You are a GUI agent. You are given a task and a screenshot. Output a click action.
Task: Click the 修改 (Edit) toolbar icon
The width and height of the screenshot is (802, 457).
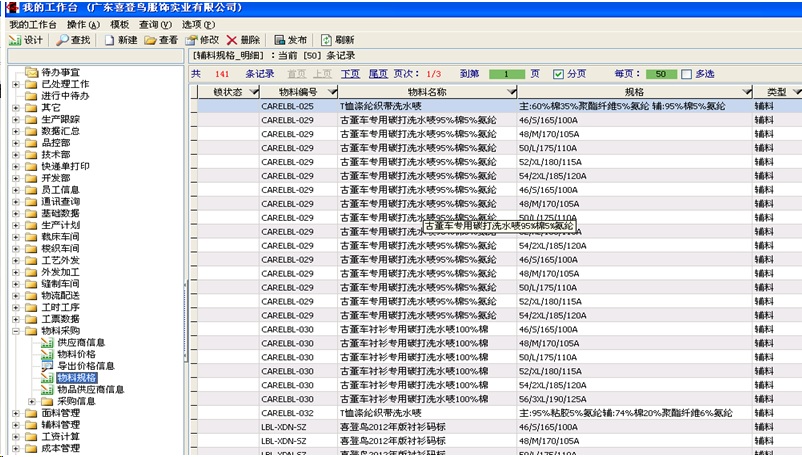(191, 40)
